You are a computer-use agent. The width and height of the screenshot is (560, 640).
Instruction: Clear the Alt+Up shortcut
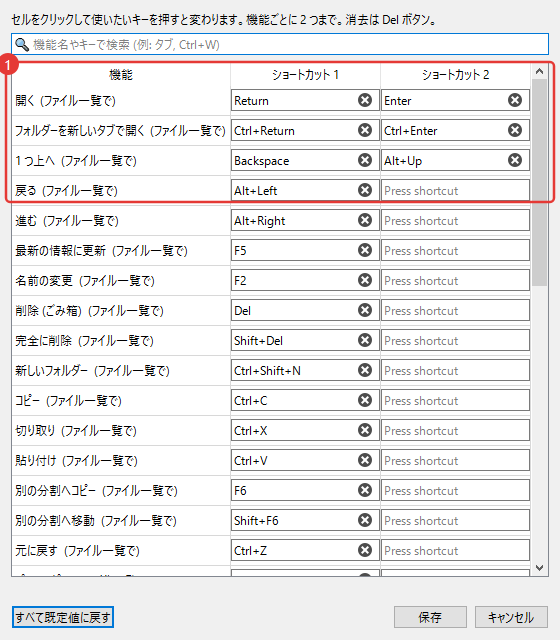[515, 160]
